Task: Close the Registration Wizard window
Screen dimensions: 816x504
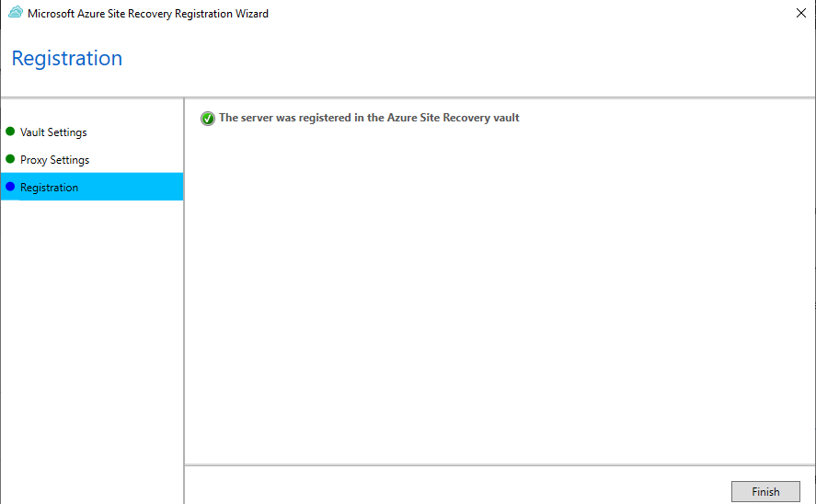Action: [801, 13]
